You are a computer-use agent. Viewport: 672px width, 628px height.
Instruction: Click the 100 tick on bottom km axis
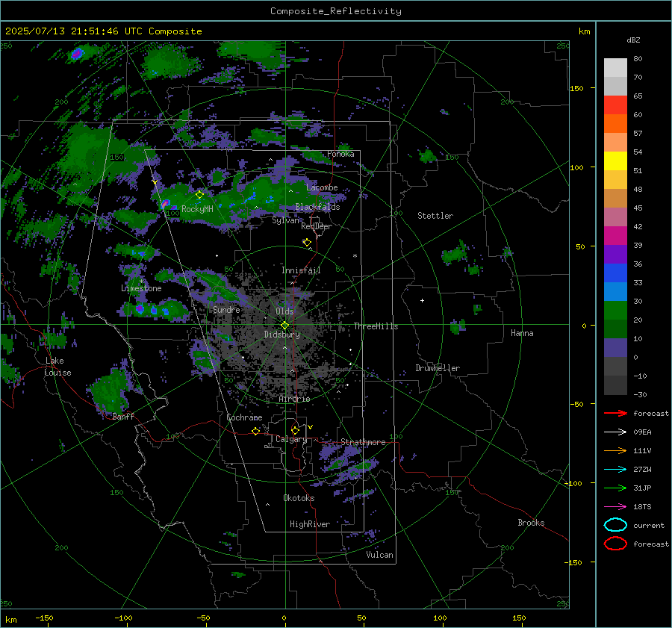coord(440,618)
